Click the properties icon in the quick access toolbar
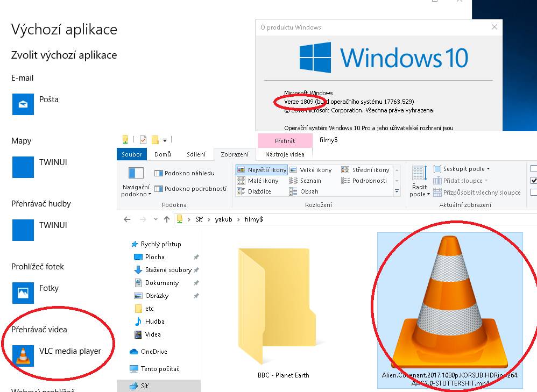 [143, 140]
